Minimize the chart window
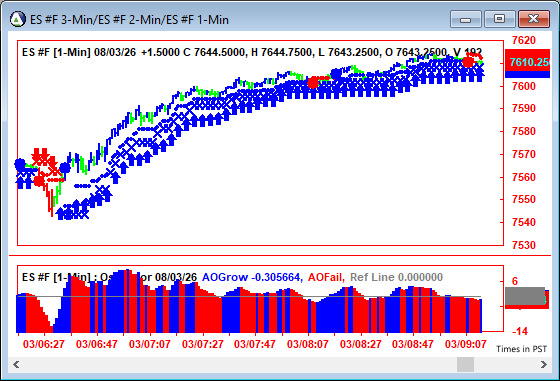 pos(466,19)
